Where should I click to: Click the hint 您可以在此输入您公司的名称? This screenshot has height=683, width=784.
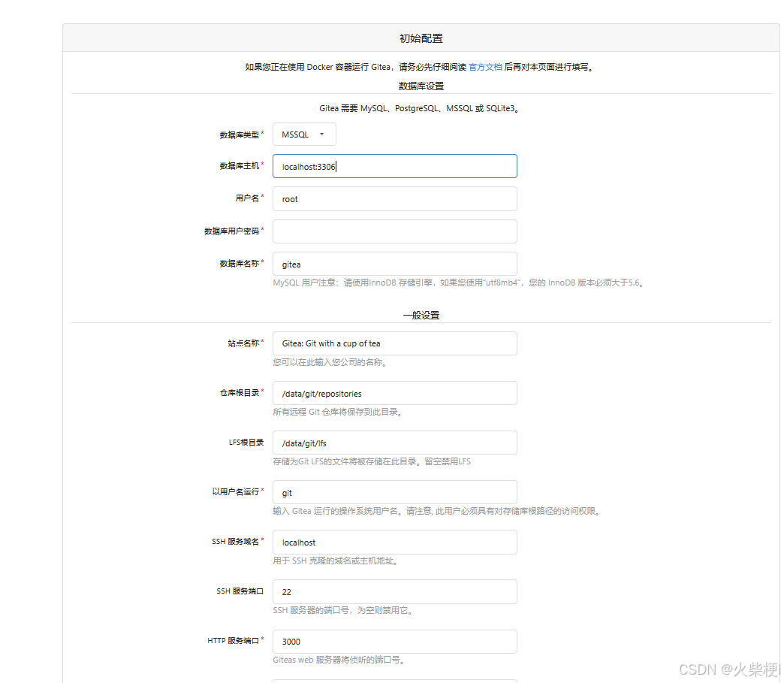[330, 362]
